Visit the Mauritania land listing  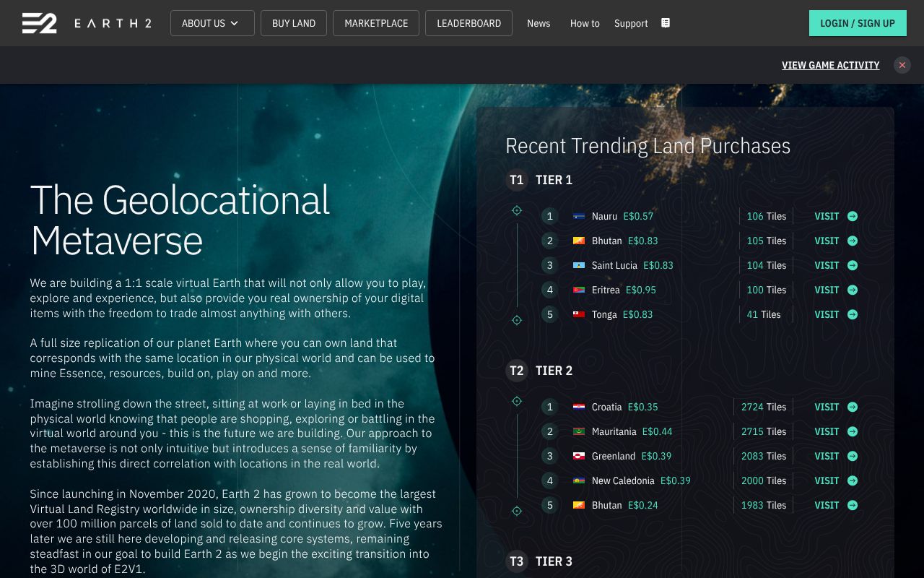click(x=827, y=431)
